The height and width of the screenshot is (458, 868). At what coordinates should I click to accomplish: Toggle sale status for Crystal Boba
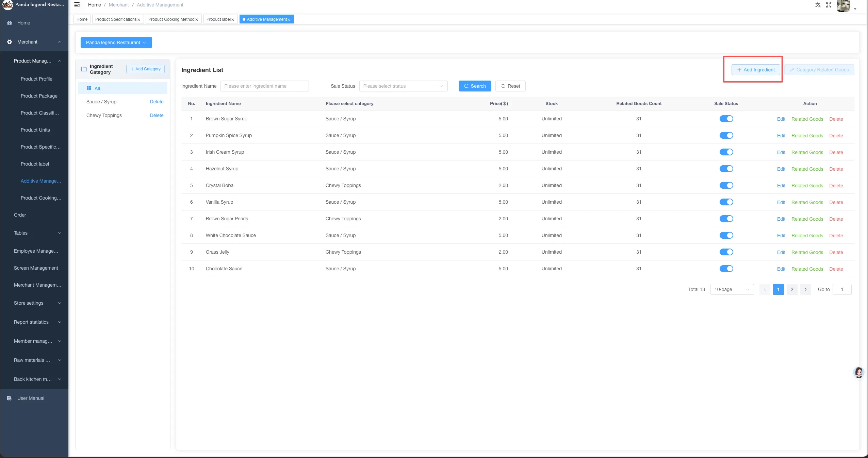726,185
